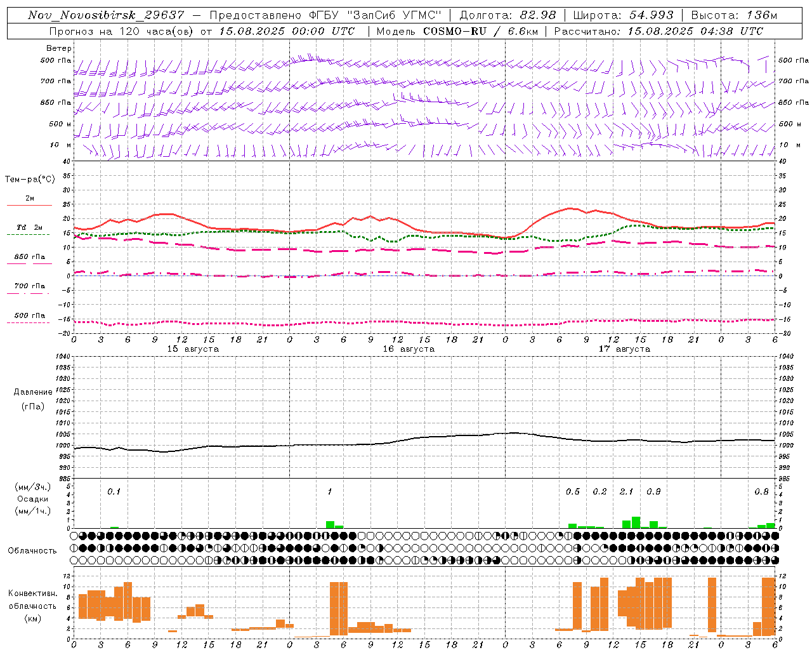Click the 17 августа date label
Screen dimensions: 812x650
pos(624,349)
